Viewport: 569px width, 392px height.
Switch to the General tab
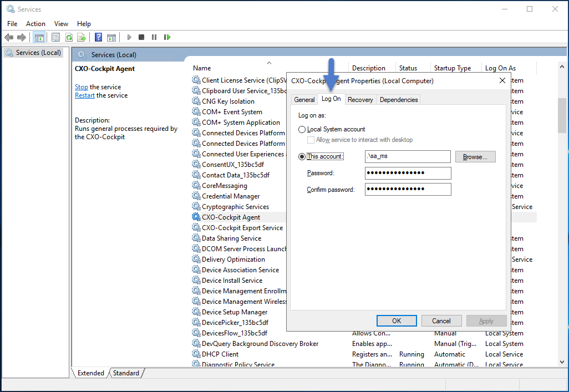click(304, 100)
